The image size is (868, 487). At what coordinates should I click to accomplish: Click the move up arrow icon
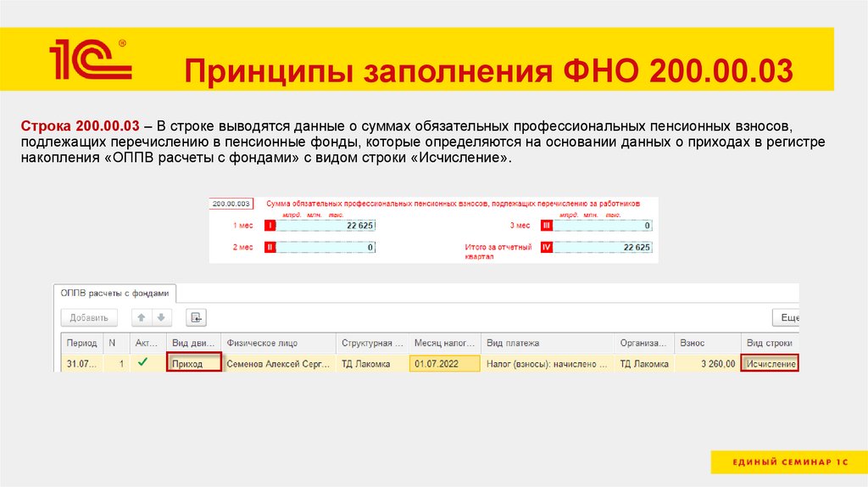pos(142,317)
